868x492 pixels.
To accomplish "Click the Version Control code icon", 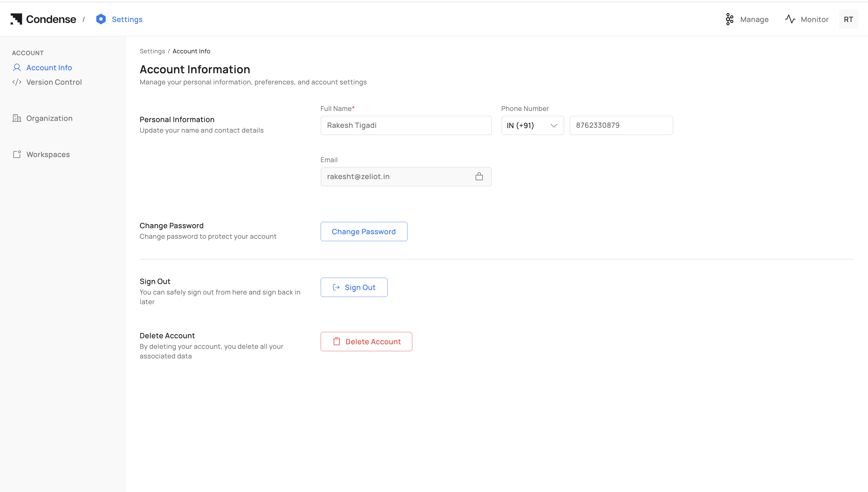I will [17, 82].
